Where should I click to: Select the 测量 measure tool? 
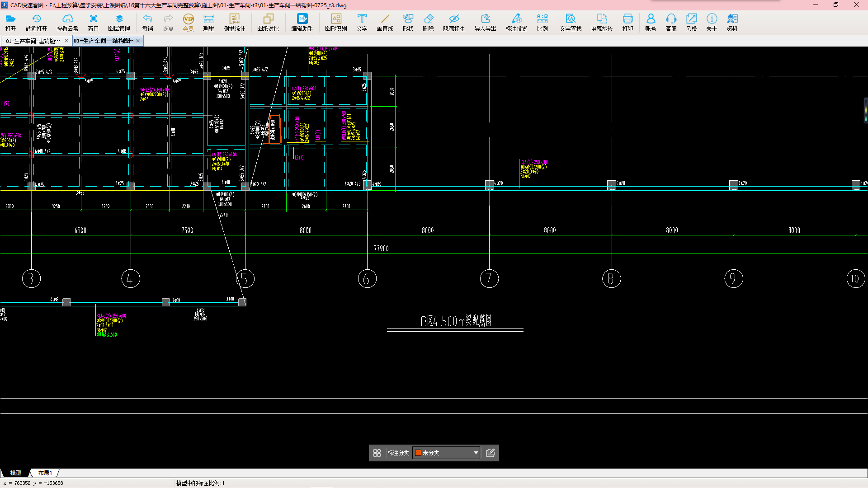tap(208, 22)
